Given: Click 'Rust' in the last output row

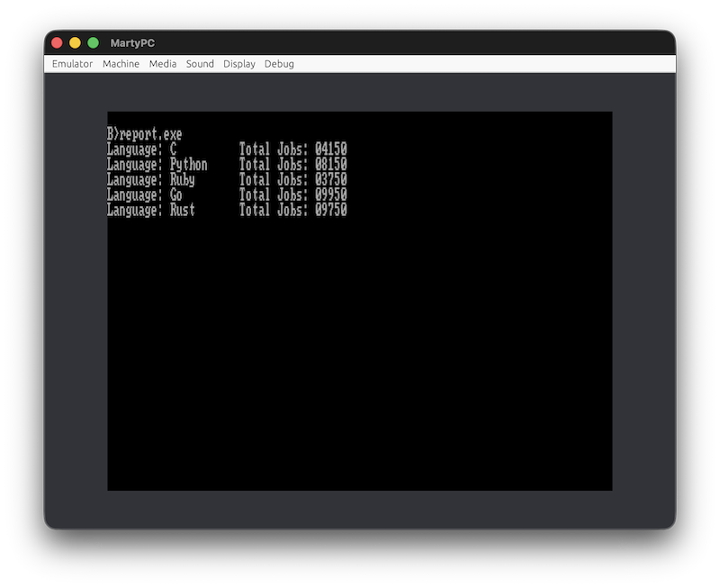Looking at the screenshot, I should (182, 210).
